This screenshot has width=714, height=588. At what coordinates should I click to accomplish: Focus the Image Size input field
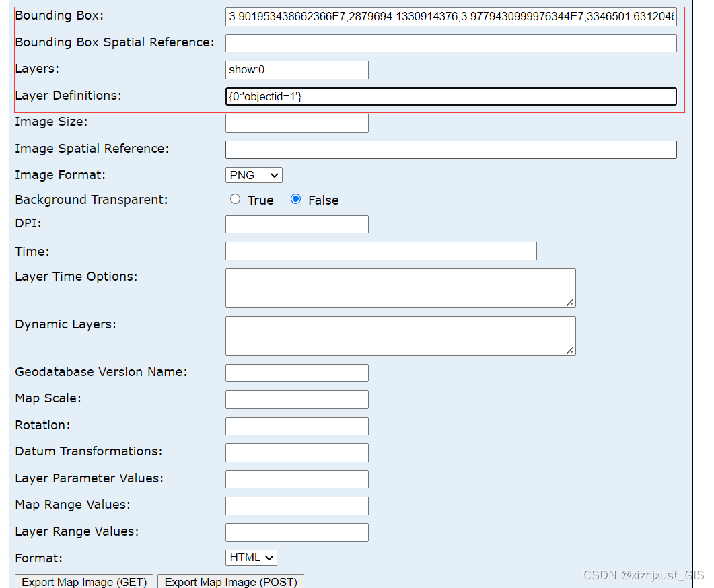296,122
